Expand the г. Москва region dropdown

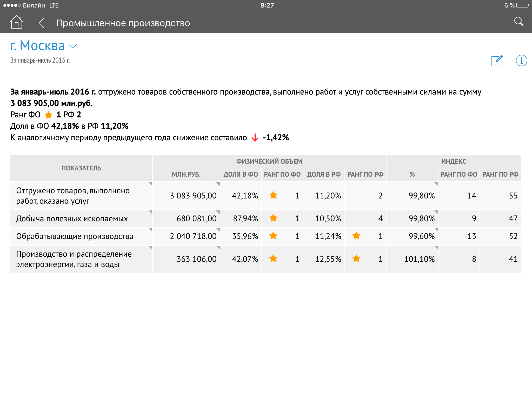(73, 46)
